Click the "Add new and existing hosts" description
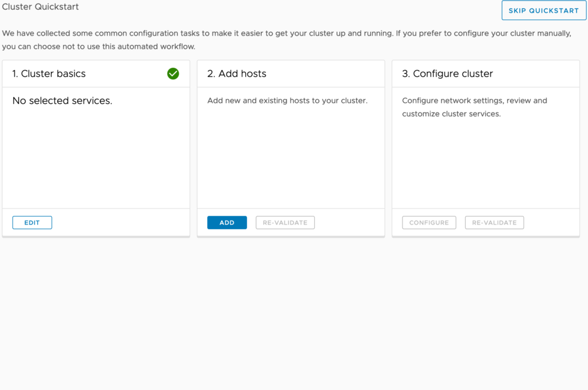 coord(287,101)
